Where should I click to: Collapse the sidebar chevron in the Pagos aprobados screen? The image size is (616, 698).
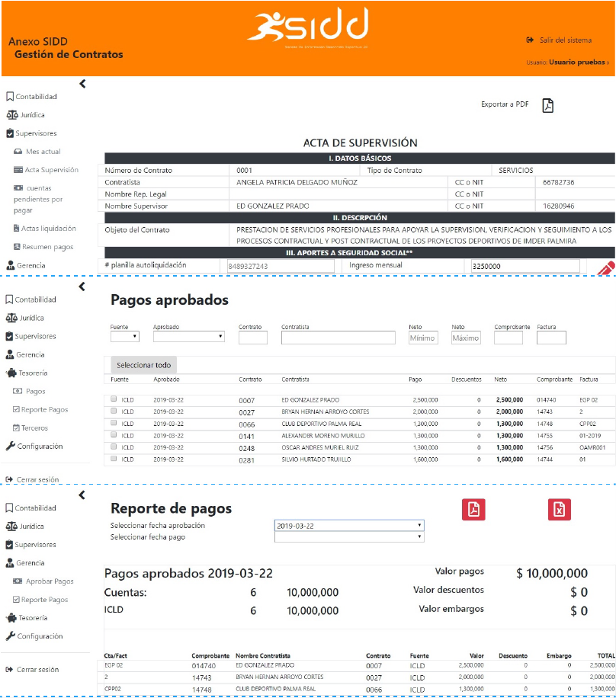tap(82, 287)
